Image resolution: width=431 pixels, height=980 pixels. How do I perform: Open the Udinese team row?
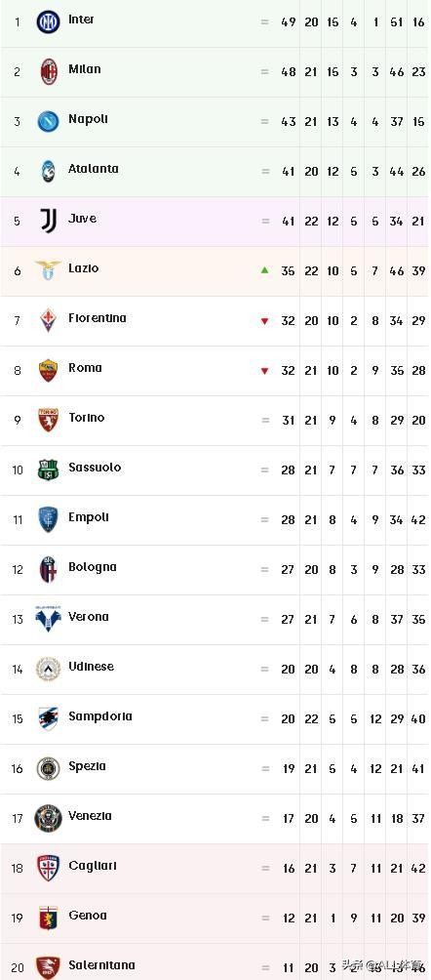tap(215, 670)
